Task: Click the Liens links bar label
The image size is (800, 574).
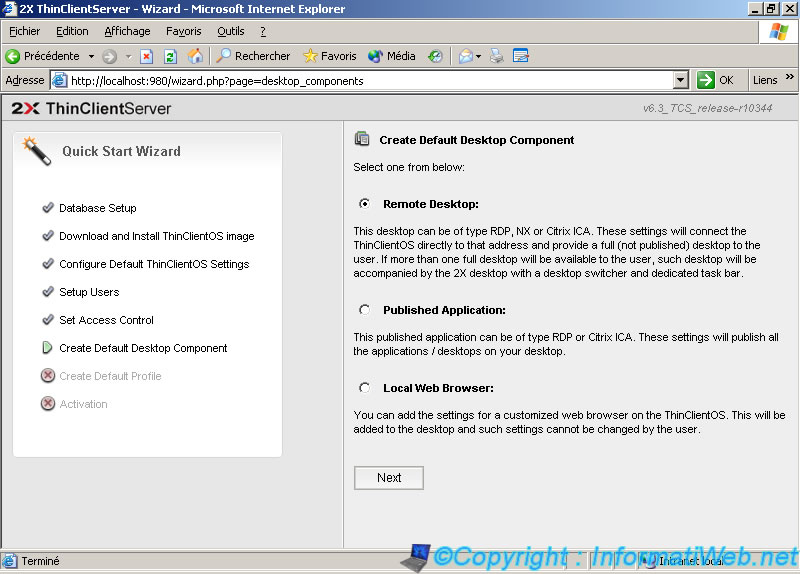Action: pos(765,80)
